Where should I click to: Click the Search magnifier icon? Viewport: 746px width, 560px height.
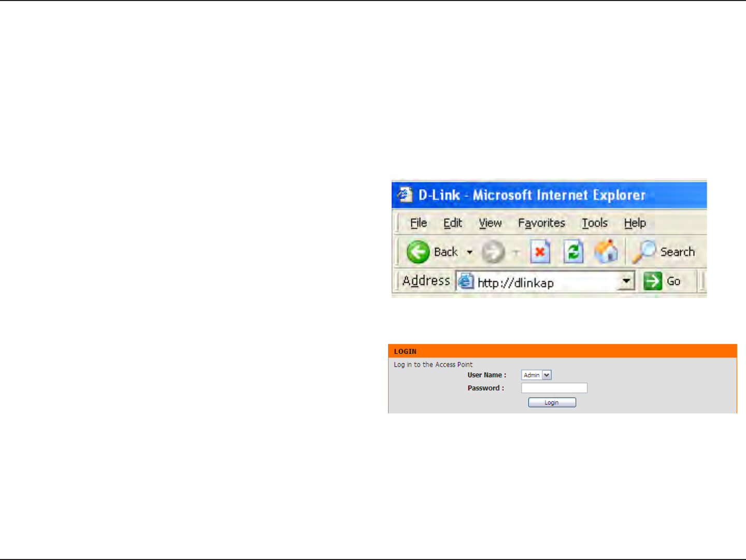[x=644, y=252]
